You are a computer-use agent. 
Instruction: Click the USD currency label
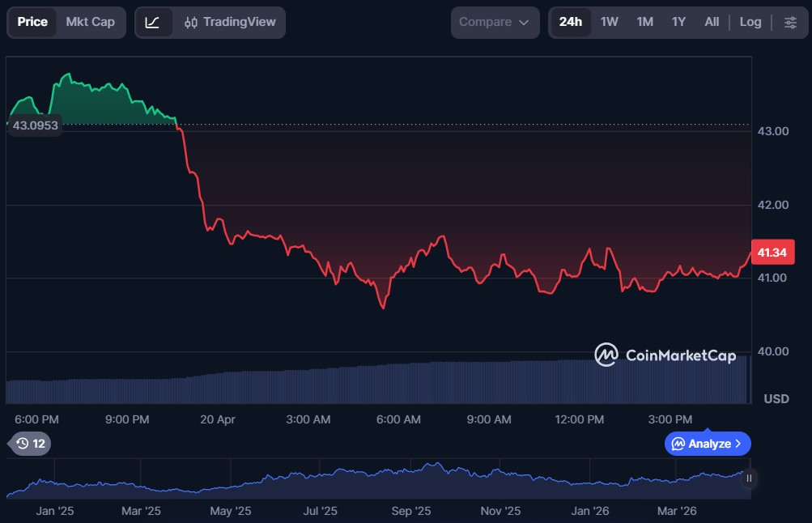[x=776, y=398]
